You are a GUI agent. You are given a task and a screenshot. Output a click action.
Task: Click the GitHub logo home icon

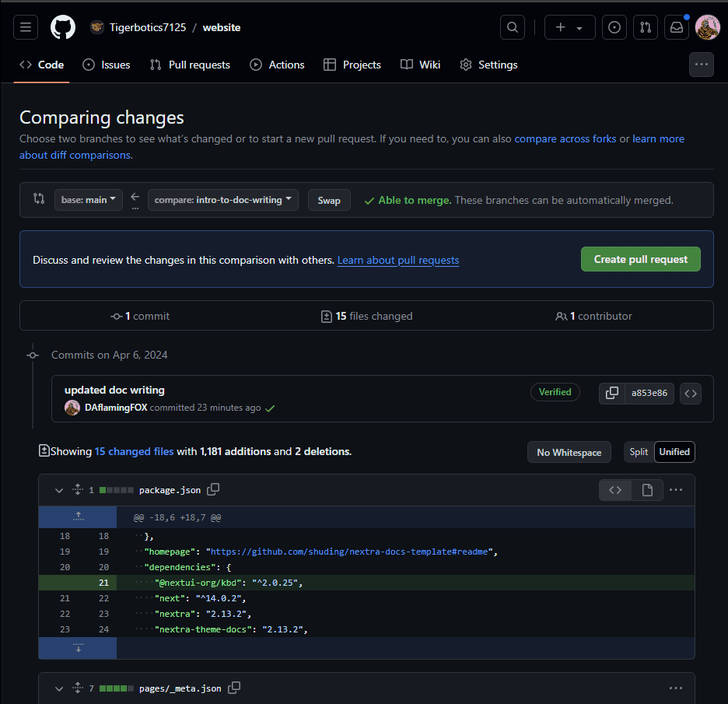pyautogui.click(x=63, y=27)
